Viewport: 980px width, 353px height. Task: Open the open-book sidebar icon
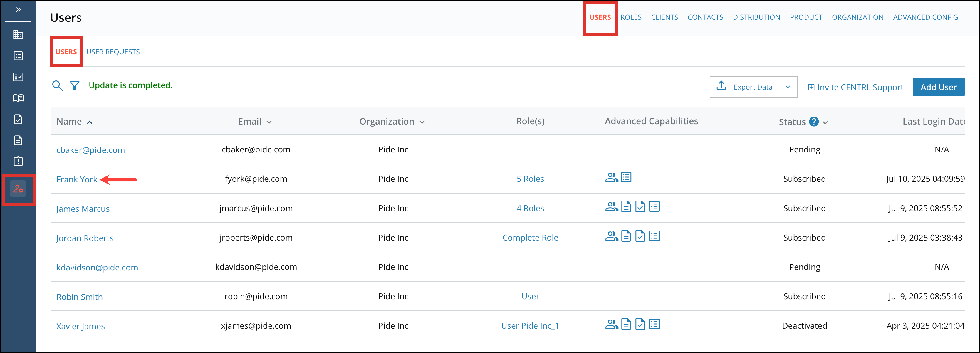pos(18,98)
